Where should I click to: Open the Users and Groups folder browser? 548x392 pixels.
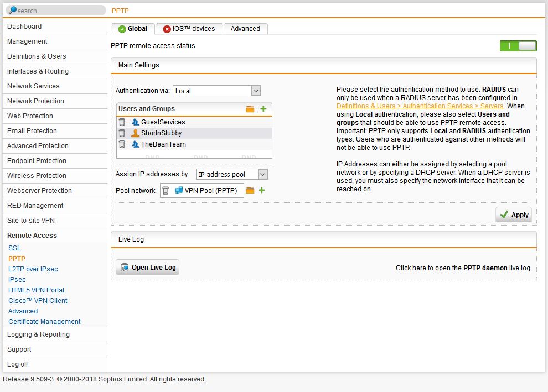coord(251,108)
